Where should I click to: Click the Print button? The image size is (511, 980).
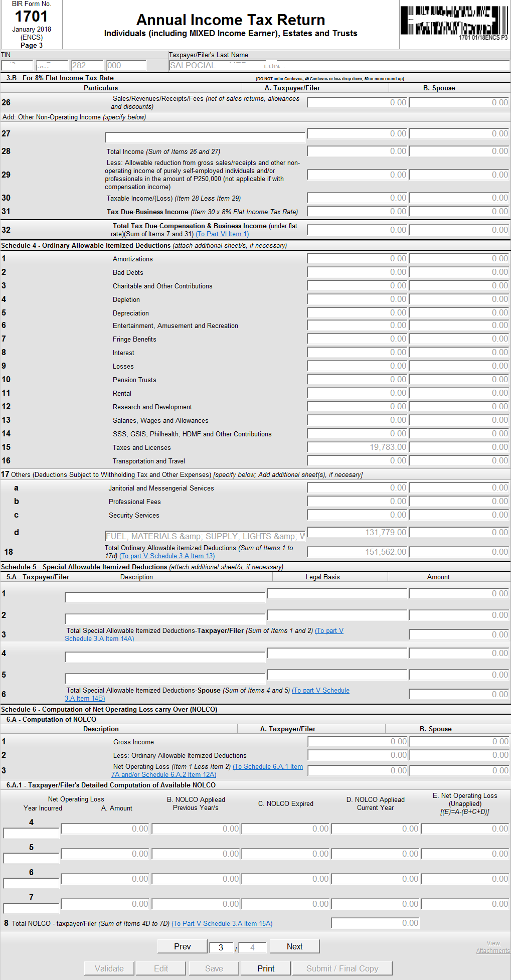point(266,968)
